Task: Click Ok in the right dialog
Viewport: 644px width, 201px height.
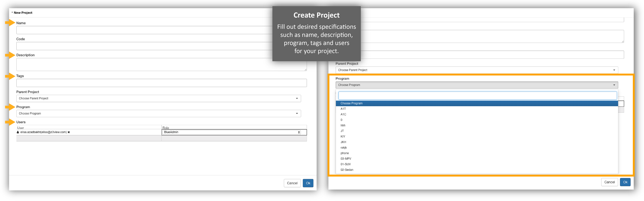Action: coord(625,182)
